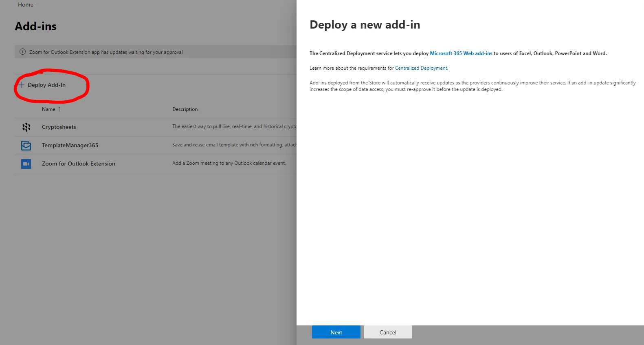Sort by the Name column header

point(48,109)
